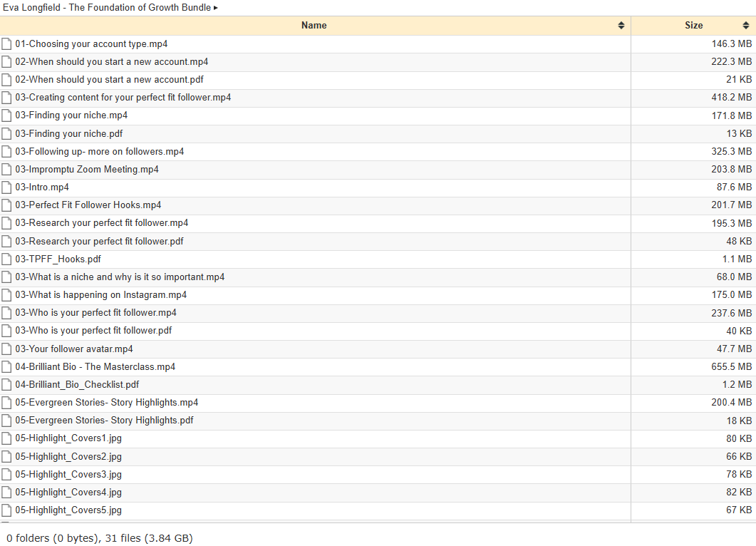This screenshot has width=756, height=546.
Task: Open 03-What is happening on Instagram.mp4
Action: pos(100,294)
